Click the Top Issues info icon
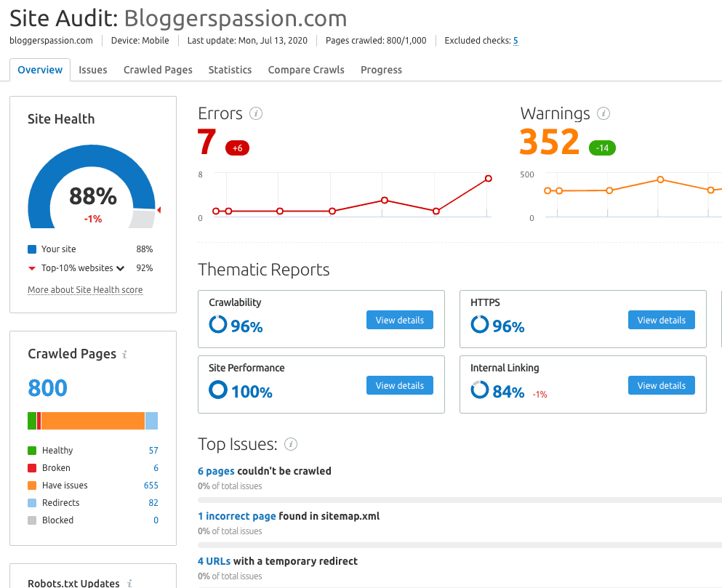722x588 pixels. [291, 444]
